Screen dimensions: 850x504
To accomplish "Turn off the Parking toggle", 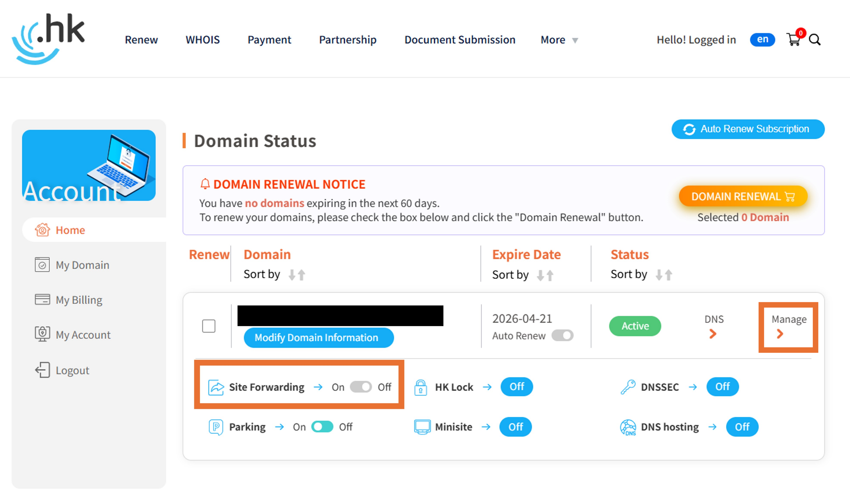I will [322, 427].
